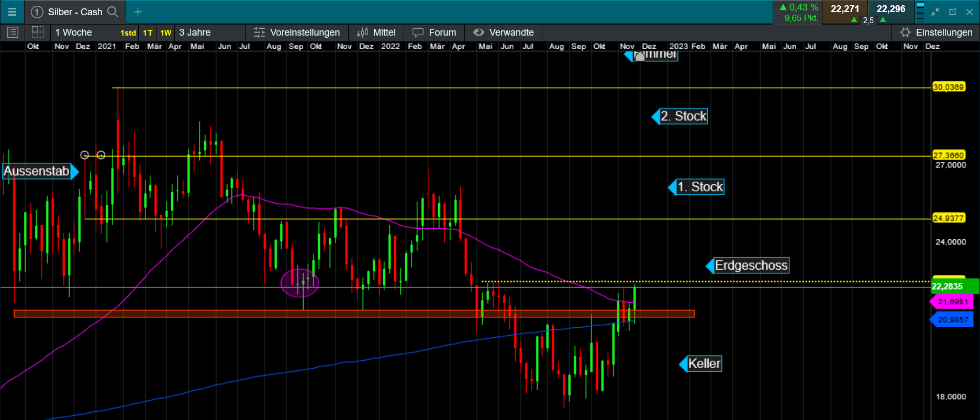Click the 24,9377 yellow price level tag

(949, 218)
